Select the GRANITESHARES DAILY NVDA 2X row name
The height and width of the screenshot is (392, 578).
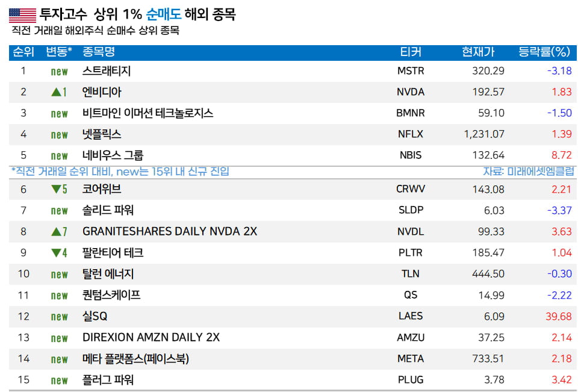(x=169, y=231)
